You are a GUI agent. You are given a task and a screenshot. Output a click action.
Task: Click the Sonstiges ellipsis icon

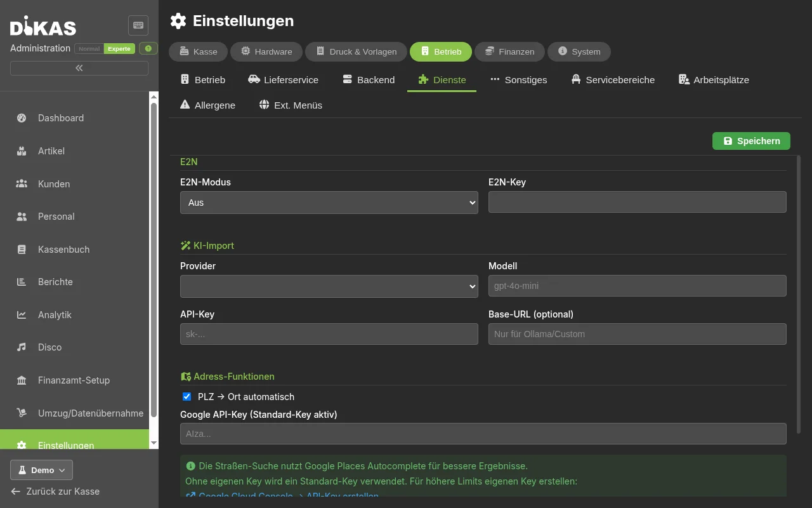coord(495,79)
